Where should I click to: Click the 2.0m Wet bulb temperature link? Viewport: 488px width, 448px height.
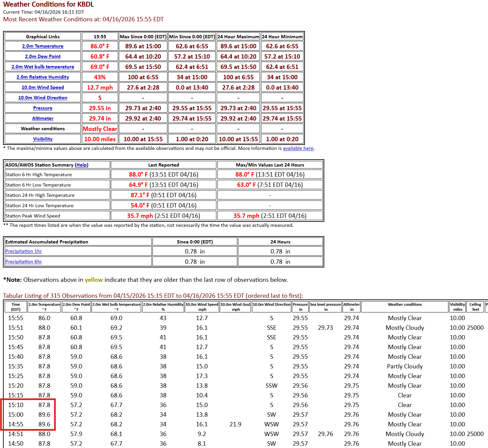pyautogui.click(x=43, y=67)
